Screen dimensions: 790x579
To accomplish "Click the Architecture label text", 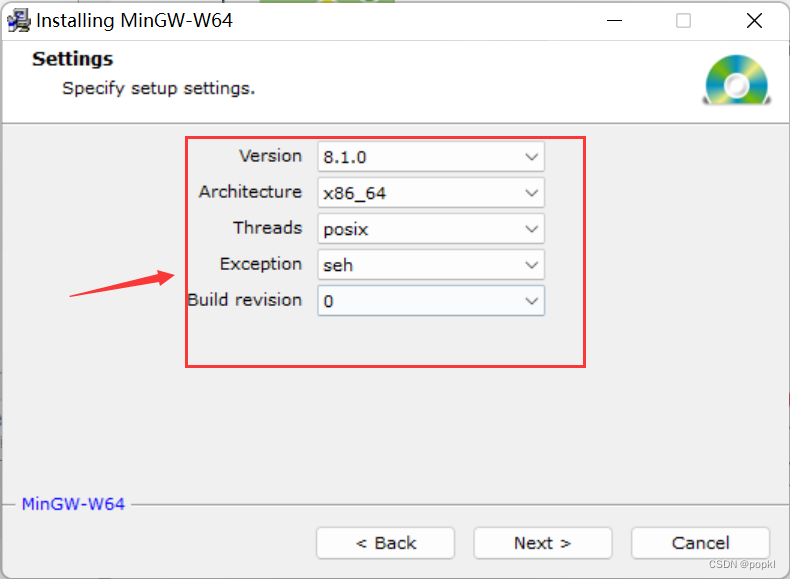I will [x=250, y=191].
